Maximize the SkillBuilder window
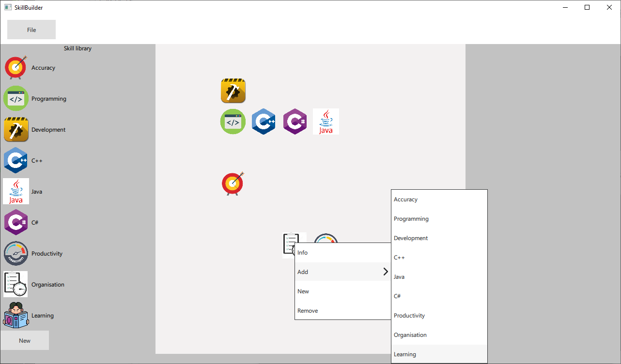Viewport: 621px width, 364px height. (587, 7)
